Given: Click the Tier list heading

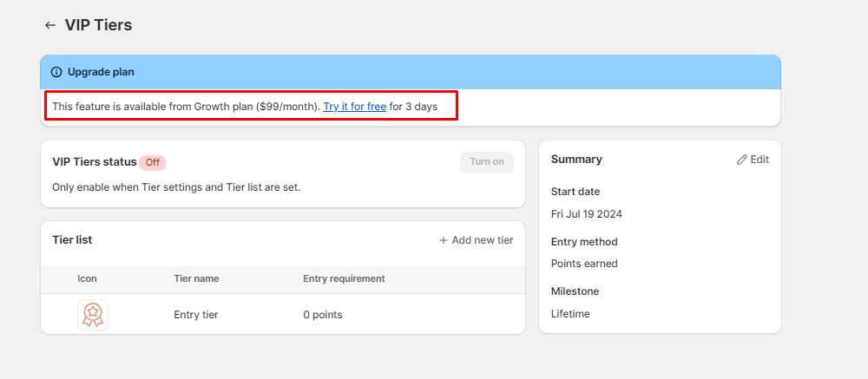Looking at the screenshot, I should [72, 240].
